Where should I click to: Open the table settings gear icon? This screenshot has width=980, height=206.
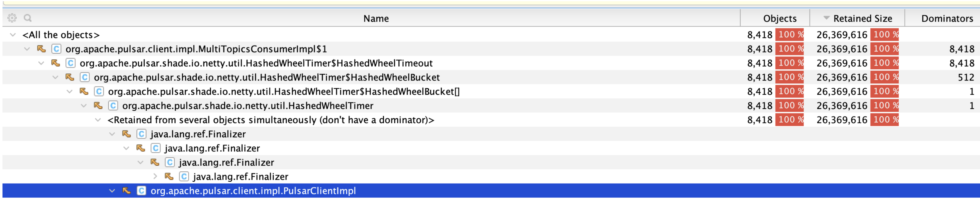[12, 18]
